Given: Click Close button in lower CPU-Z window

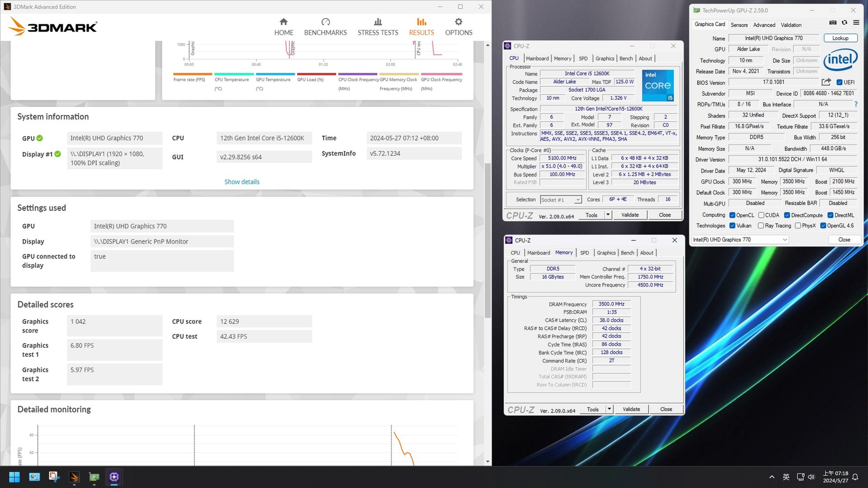Looking at the screenshot, I should click(x=666, y=409).
